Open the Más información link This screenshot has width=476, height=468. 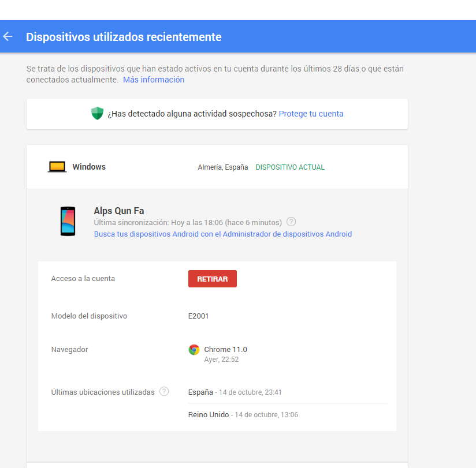tap(154, 80)
